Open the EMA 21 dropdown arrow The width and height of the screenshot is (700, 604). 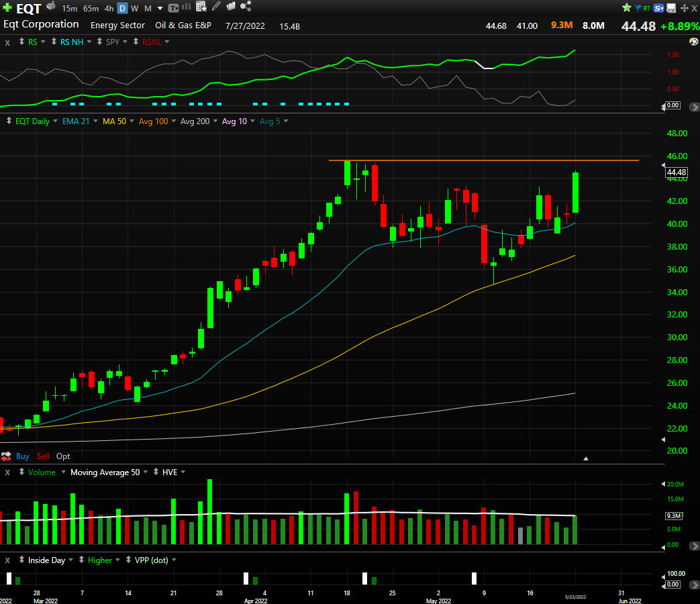pyautogui.click(x=95, y=121)
